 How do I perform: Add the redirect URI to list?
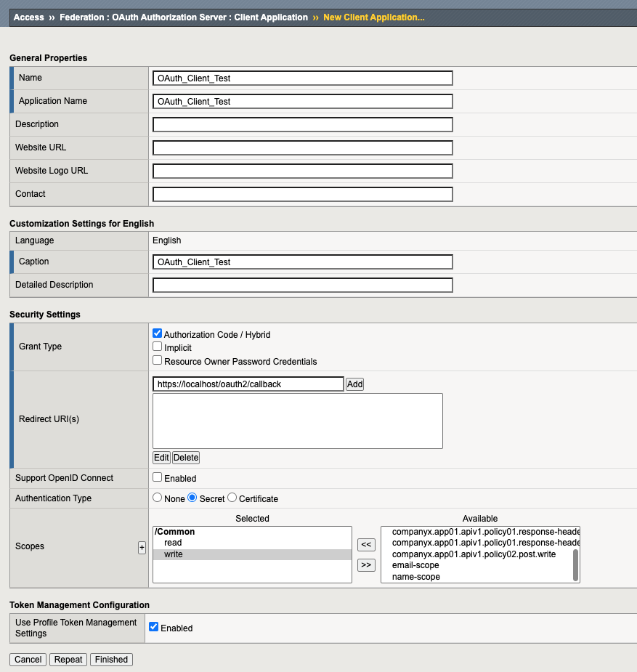coord(354,384)
